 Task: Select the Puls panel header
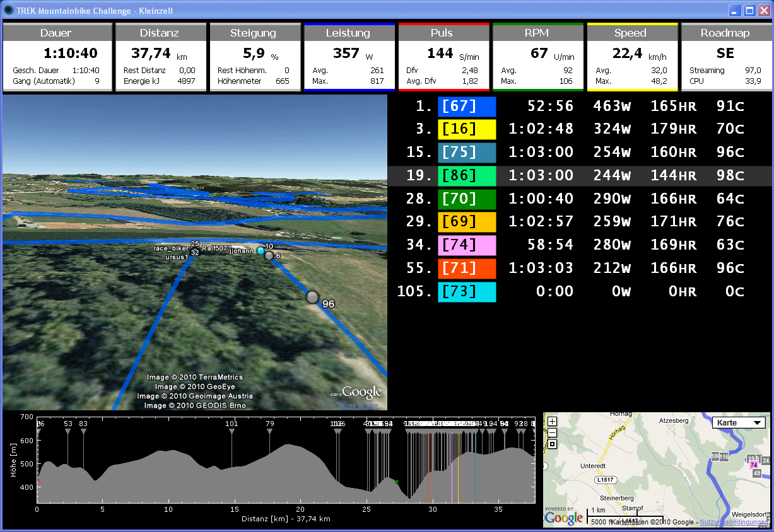click(x=443, y=33)
